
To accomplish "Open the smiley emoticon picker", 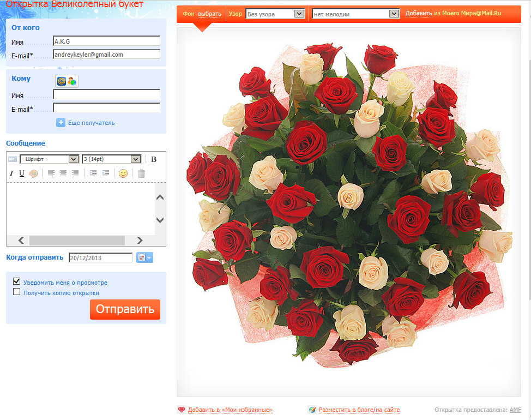I will click(123, 173).
